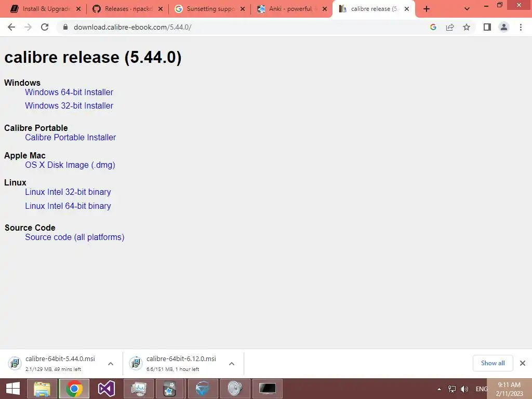
Task: Close the calibre release tab
Action: [x=407, y=9]
